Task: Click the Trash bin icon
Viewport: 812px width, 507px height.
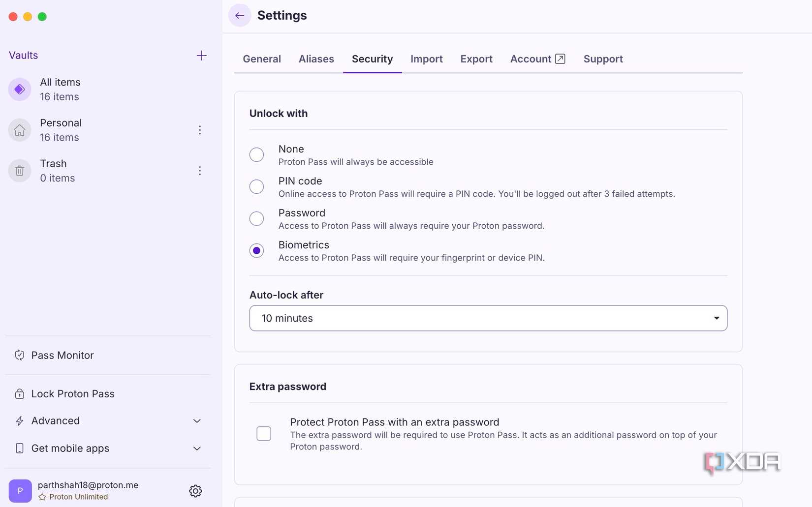Action: click(20, 171)
